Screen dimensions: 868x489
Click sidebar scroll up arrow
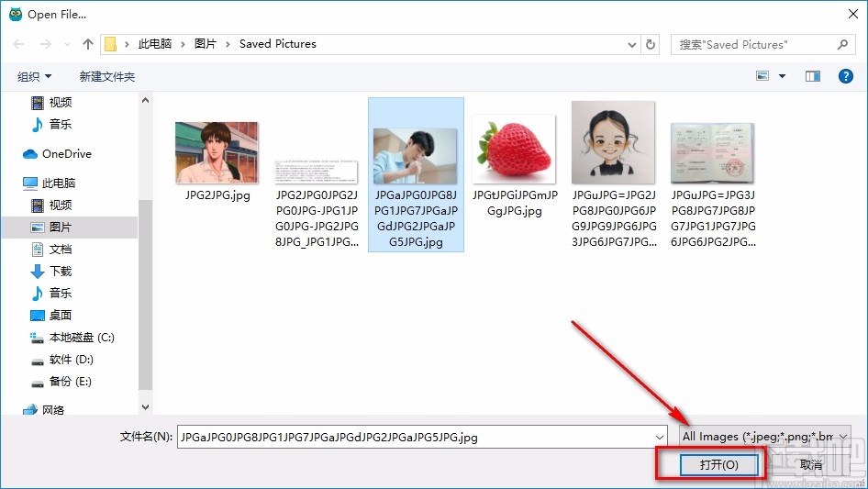[145, 100]
